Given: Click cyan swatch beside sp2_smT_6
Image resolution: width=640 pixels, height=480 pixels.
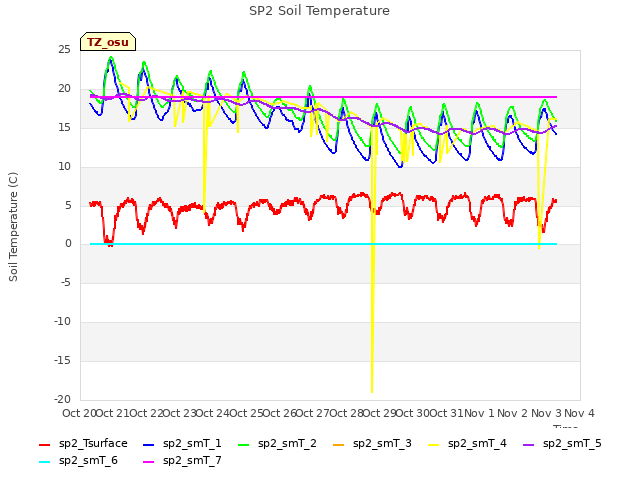Looking at the screenshot, I should (x=44, y=462).
